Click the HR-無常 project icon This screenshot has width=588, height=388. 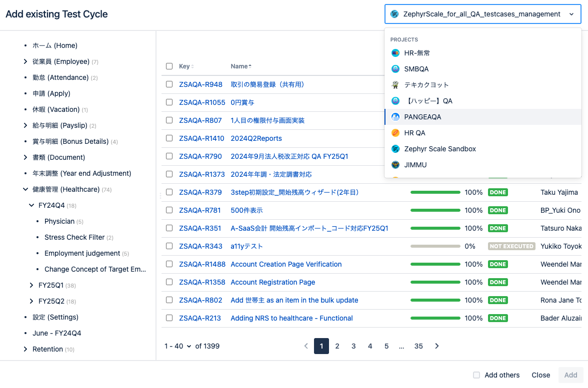[x=395, y=53]
